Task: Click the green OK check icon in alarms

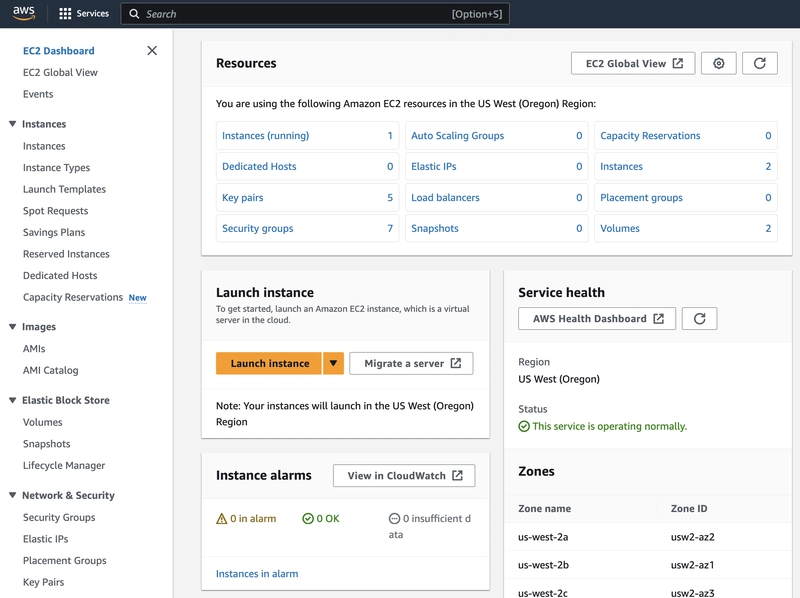Action: (x=308, y=518)
